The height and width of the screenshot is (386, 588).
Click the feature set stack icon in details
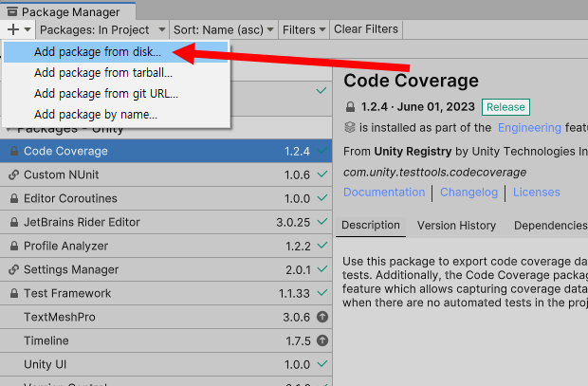[x=350, y=127]
